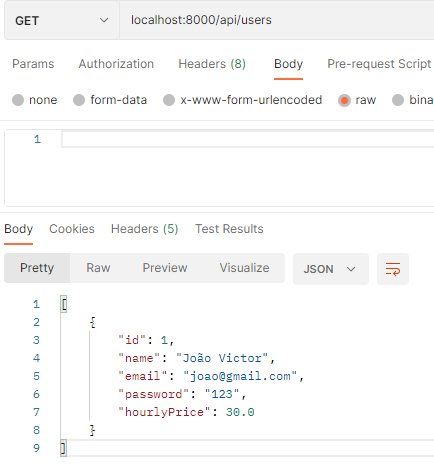
Task: Choose x-www-form-urlencoded body type
Action: click(169, 100)
